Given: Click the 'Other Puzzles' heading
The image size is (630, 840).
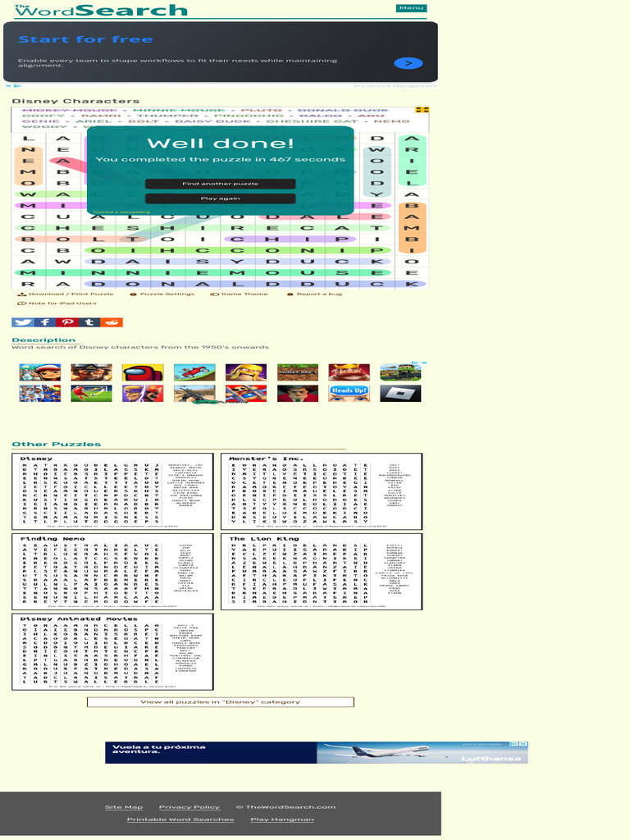Looking at the screenshot, I should tap(57, 444).
